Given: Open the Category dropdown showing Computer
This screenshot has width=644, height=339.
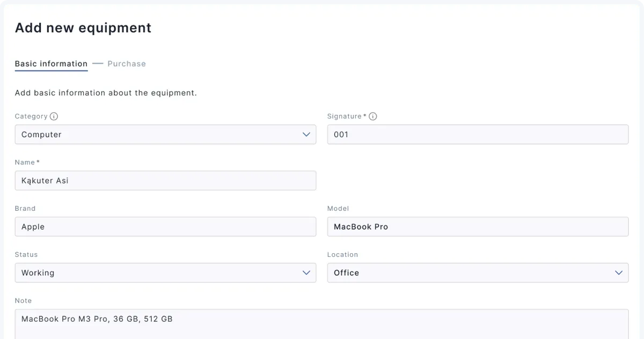Looking at the screenshot, I should point(161,135).
